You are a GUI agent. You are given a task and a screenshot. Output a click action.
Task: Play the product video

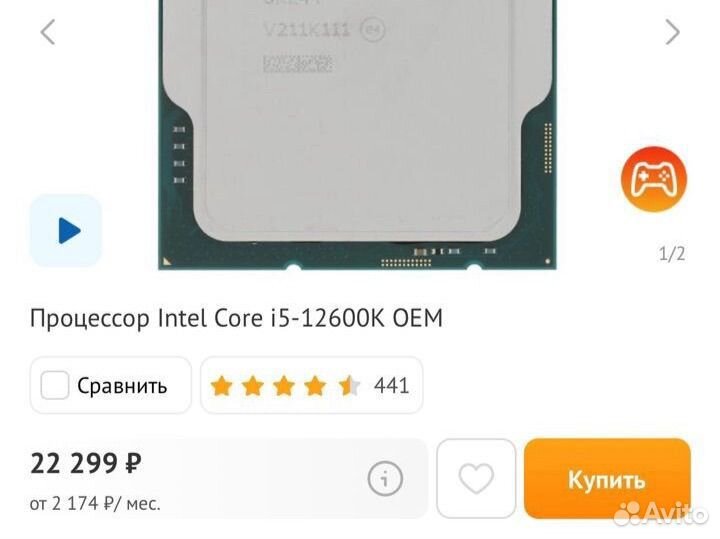pos(66,230)
